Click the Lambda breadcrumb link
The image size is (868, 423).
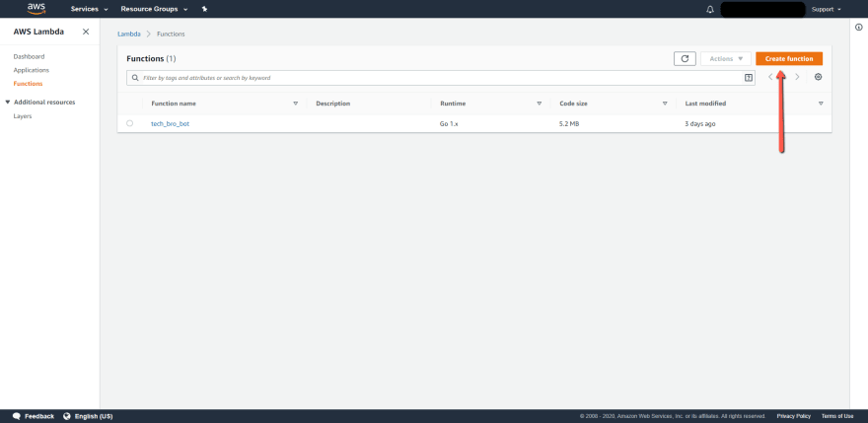tap(128, 34)
